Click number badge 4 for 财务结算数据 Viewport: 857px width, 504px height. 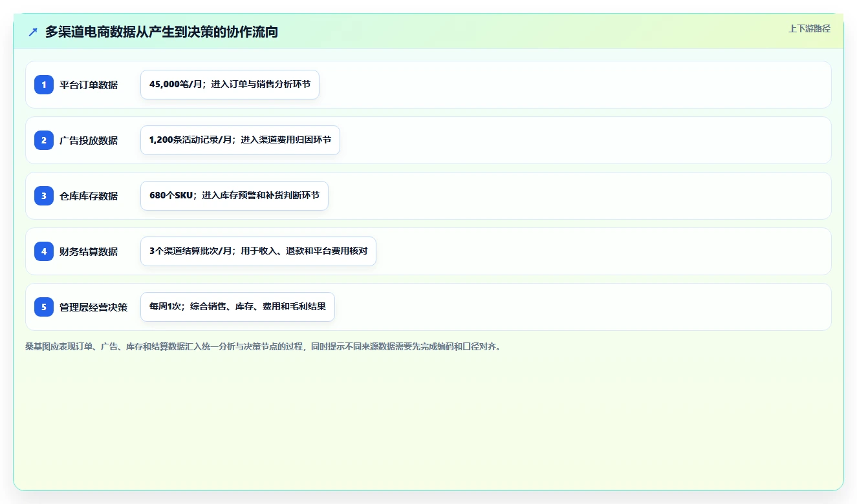pos(44,251)
